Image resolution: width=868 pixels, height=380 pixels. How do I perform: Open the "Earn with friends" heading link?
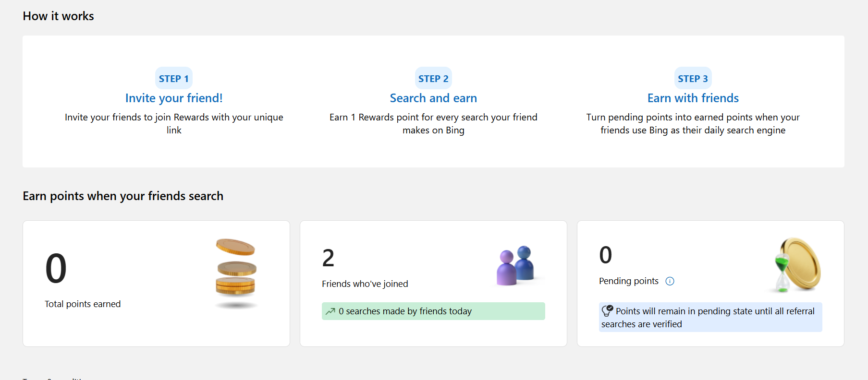click(x=693, y=98)
